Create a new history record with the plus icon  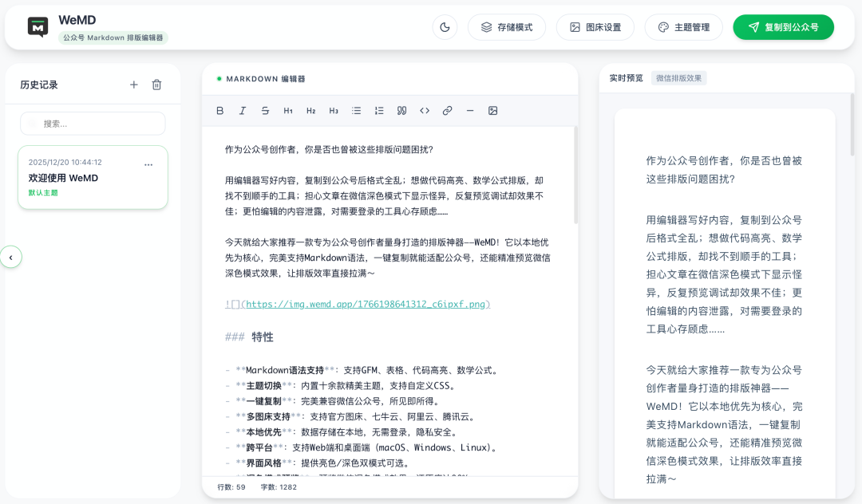coord(134,84)
